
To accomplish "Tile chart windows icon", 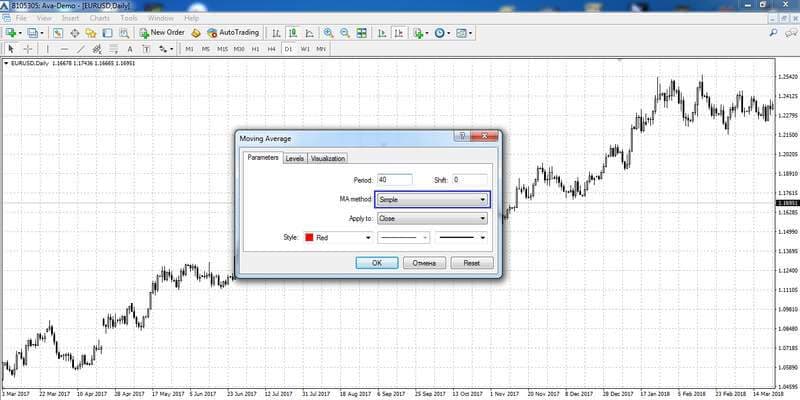I will 362,33.
